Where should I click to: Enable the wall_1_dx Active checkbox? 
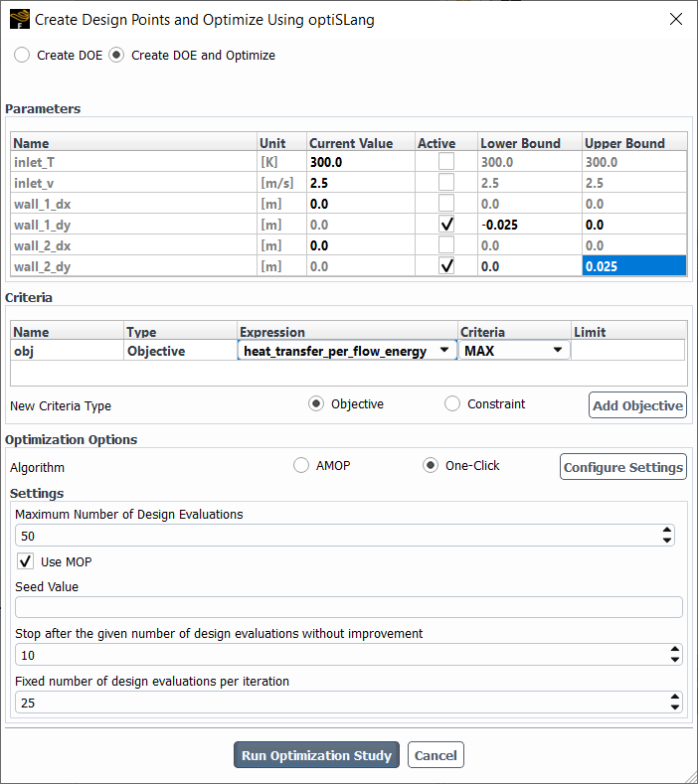[446, 204]
